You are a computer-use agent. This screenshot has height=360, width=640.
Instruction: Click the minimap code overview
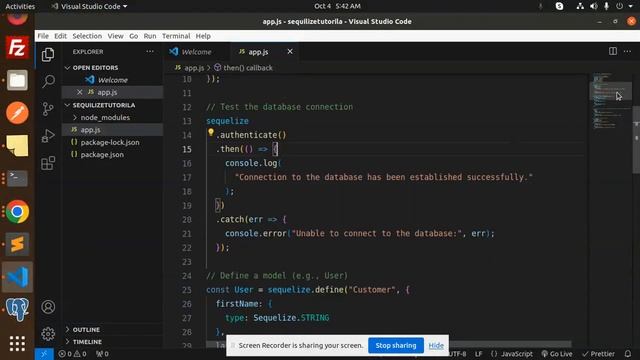pyautogui.click(x=610, y=102)
